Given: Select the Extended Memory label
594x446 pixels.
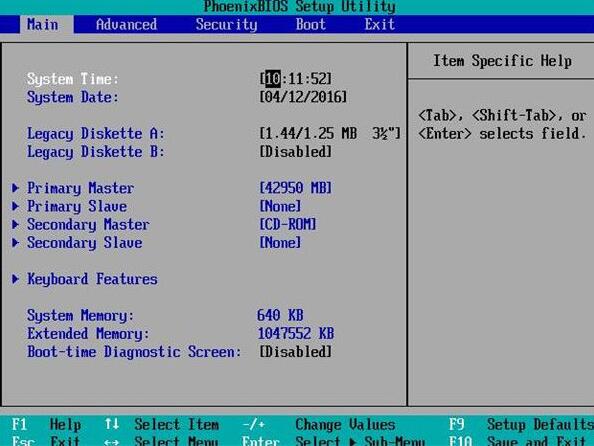Looking at the screenshot, I should tap(88, 333).
